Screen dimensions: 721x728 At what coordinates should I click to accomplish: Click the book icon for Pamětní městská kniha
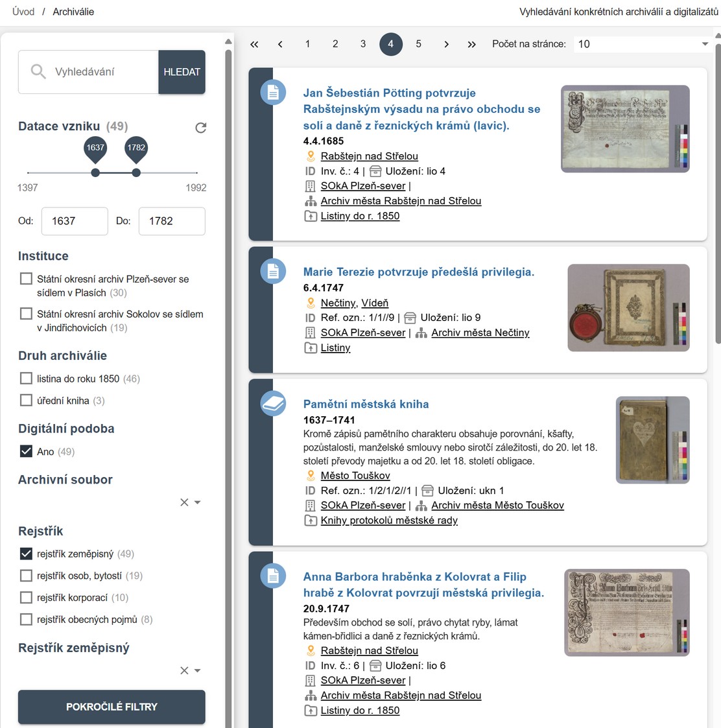(273, 404)
